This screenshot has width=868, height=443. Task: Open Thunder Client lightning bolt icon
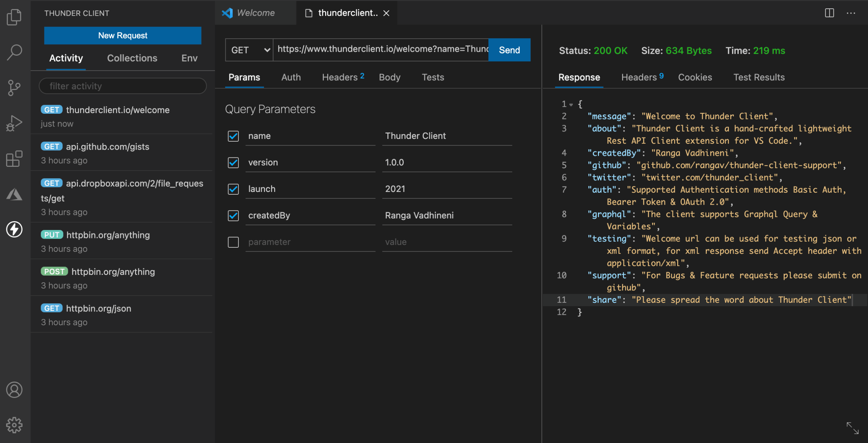pos(14,230)
